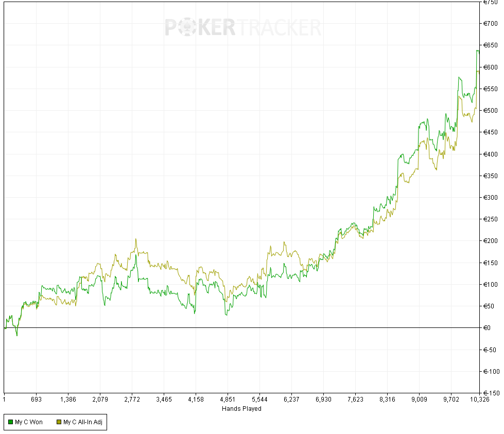Select the My C All-In Adj legend label

pos(82,422)
